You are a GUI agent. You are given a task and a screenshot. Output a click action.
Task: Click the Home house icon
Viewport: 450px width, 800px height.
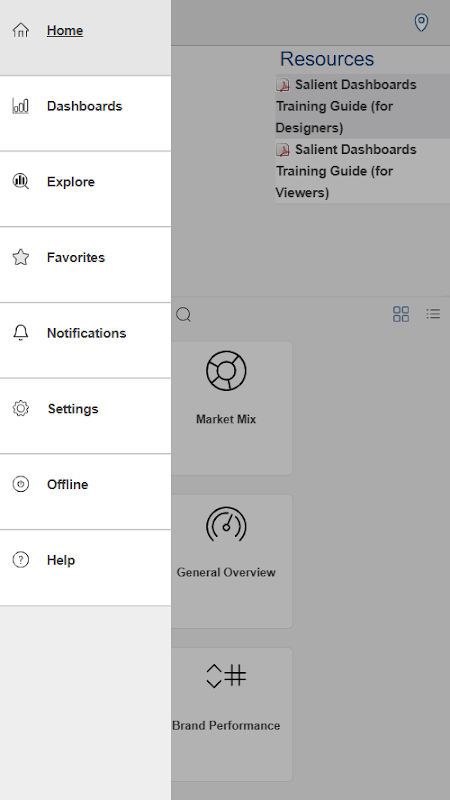(x=20, y=30)
